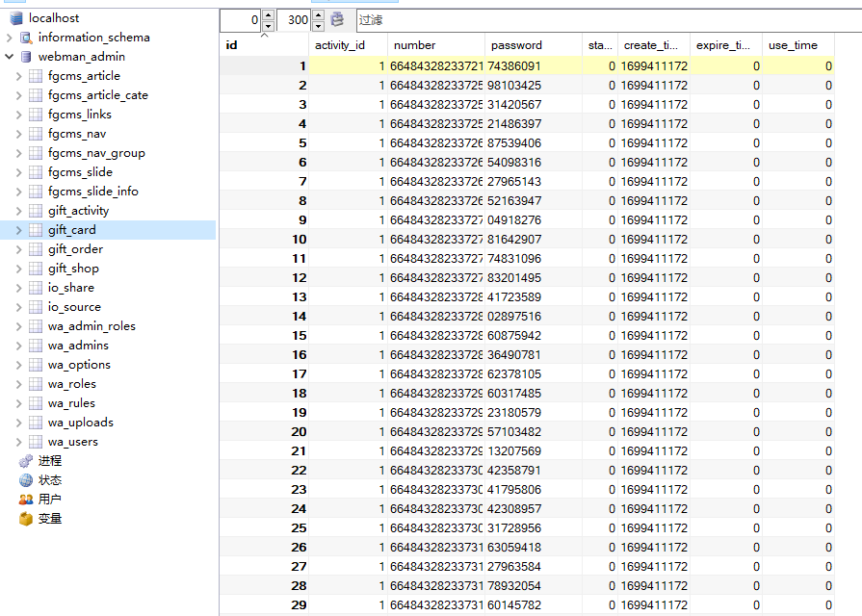This screenshot has width=862, height=616.
Task: Select the fgcms_article_cate table
Action: tap(98, 95)
